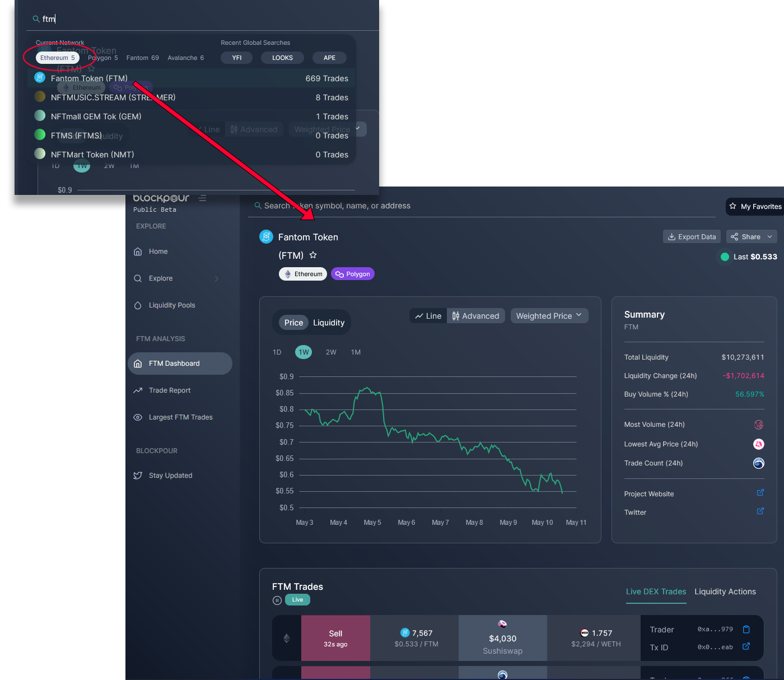The height and width of the screenshot is (680, 784).
Task: Filter search by Fantom 69 network
Action: (x=143, y=58)
